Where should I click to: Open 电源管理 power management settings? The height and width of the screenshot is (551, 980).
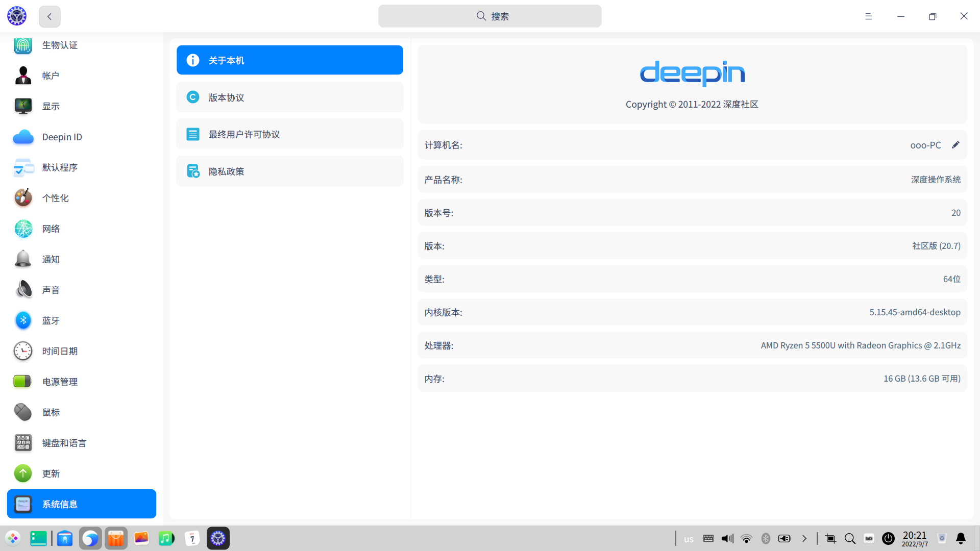point(59,382)
